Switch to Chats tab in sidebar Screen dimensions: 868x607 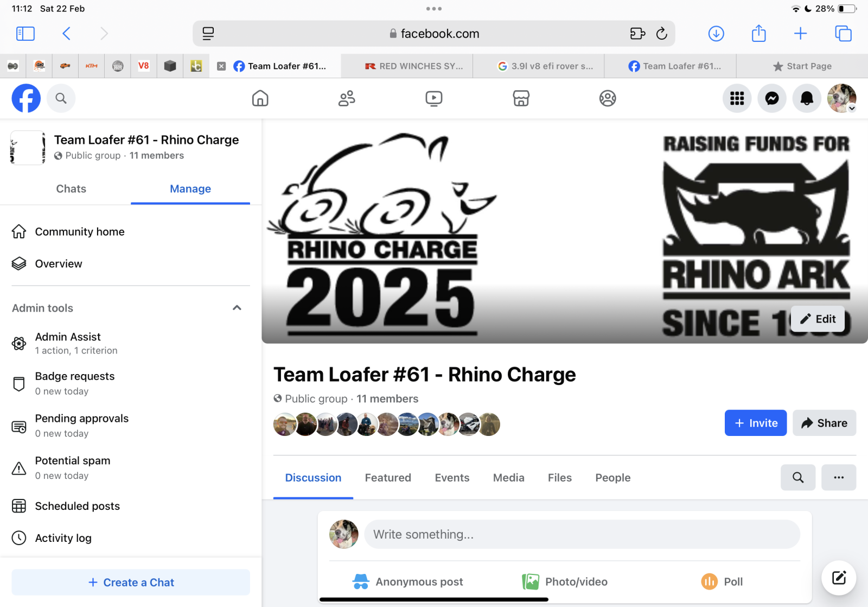click(71, 189)
